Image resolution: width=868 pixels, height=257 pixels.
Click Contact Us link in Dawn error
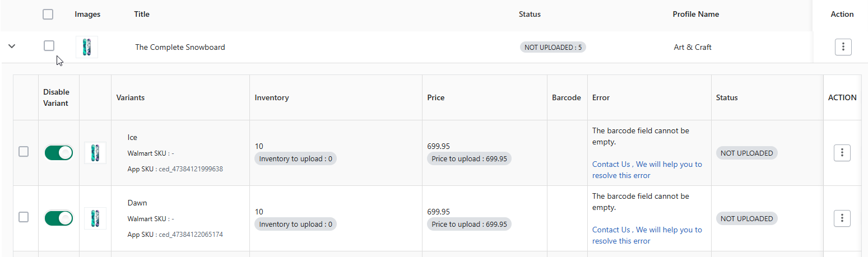(x=611, y=230)
